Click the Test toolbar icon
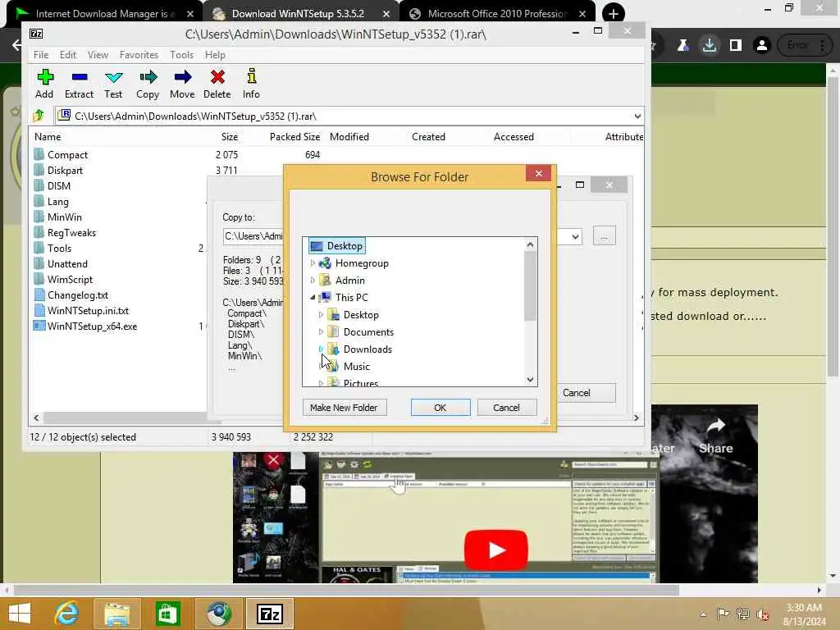 click(113, 84)
